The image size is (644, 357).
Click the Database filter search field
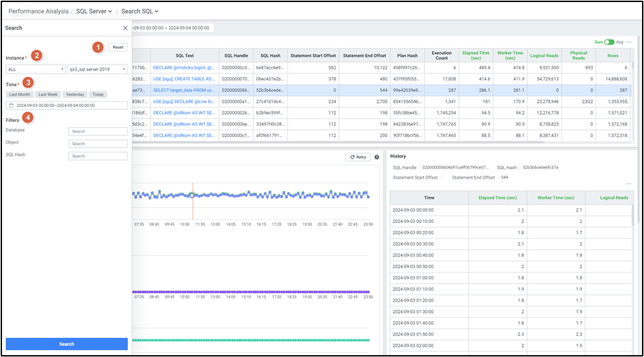tap(98, 131)
